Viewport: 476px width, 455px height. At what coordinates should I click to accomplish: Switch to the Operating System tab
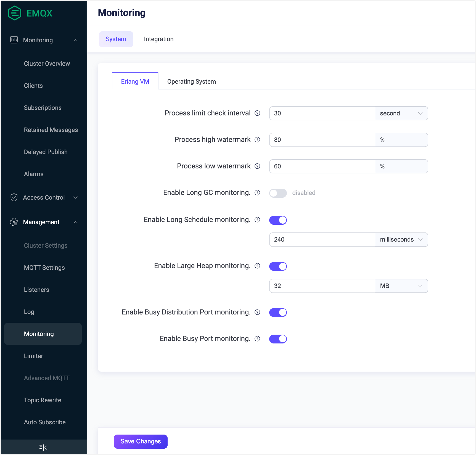point(191,82)
